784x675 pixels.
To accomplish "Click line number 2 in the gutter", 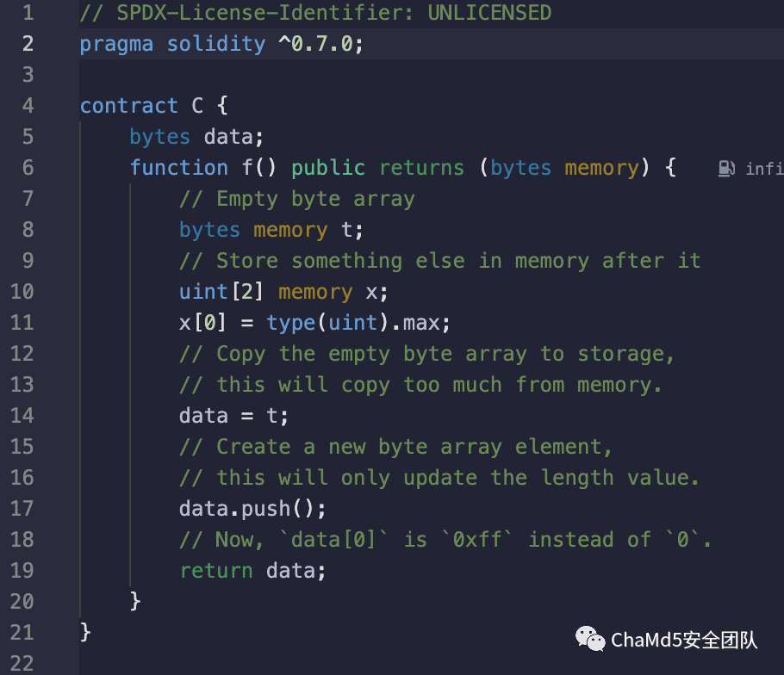I will coord(28,43).
